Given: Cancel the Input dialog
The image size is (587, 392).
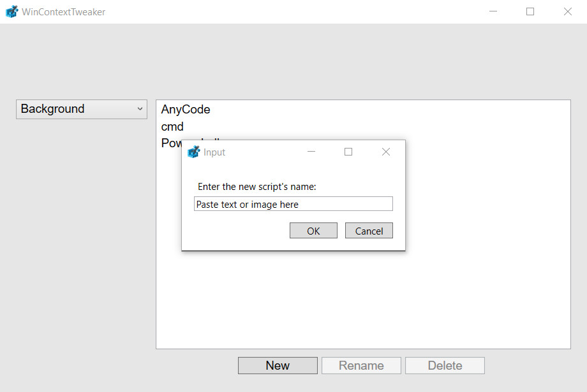Looking at the screenshot, I should 369,231.
